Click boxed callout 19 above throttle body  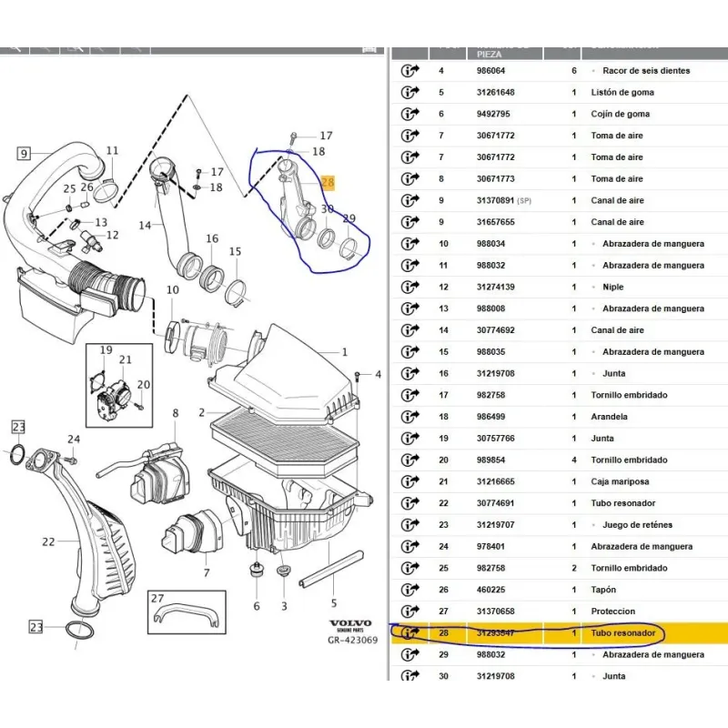(106, 350)
